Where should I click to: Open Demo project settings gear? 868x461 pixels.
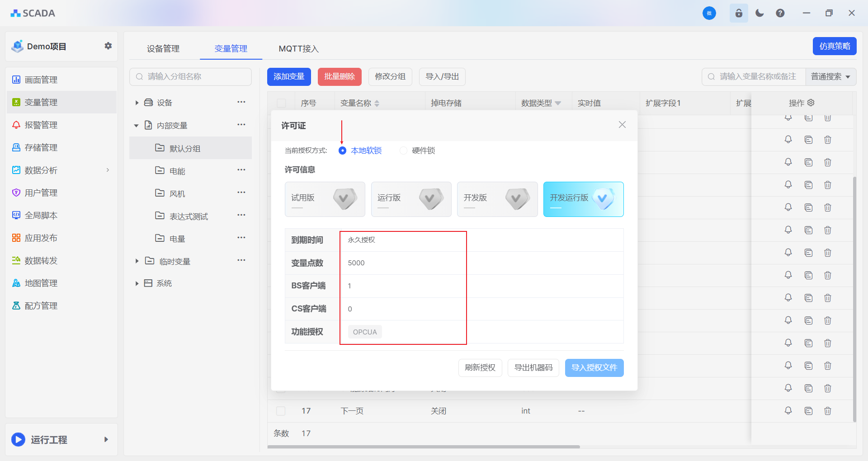tap(108, 46)
